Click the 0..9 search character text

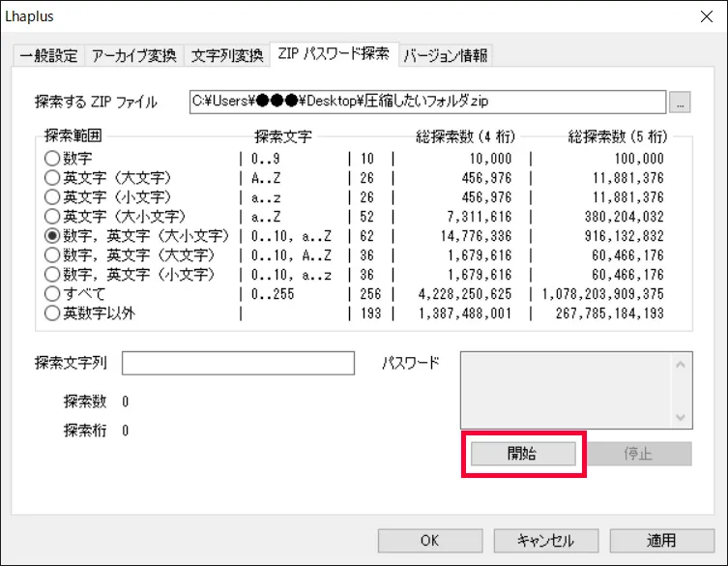pos(266,159)
